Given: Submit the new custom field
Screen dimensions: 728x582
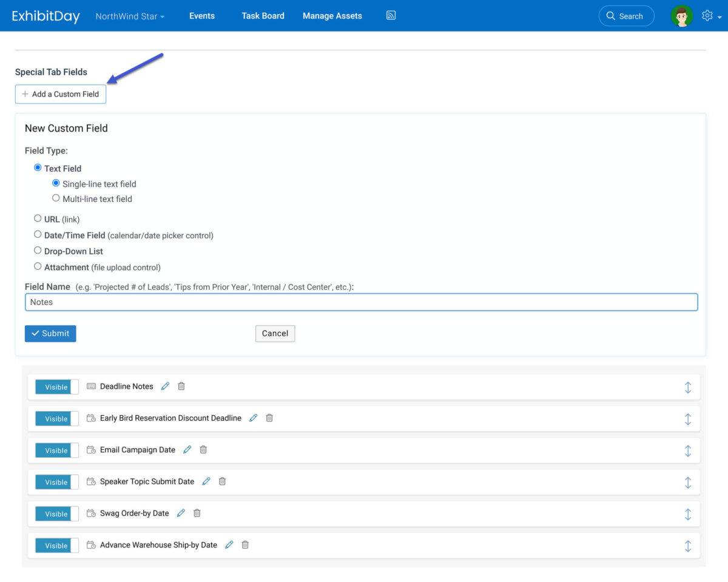Looking at the screenshot, I should pos(50,333).
